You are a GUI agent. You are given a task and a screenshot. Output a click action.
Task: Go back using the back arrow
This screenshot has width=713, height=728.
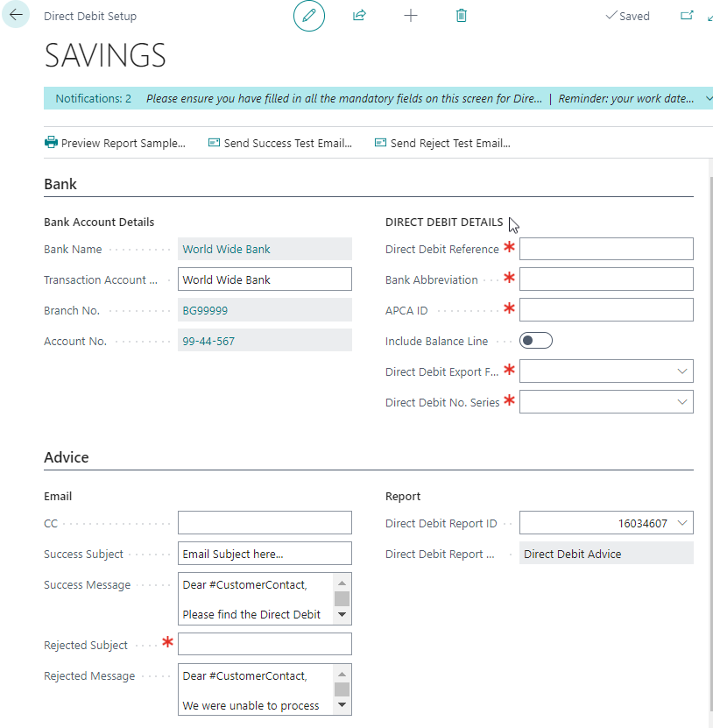pos(16,15)
